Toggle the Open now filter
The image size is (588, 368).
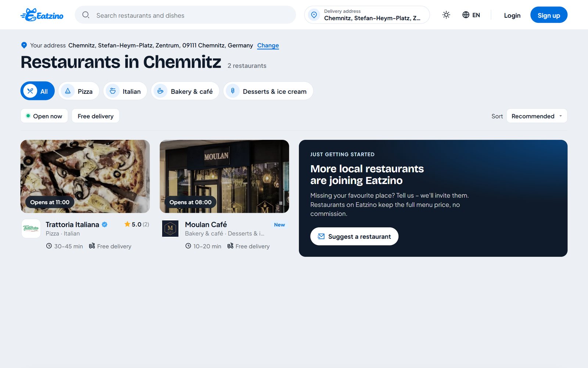44,116
